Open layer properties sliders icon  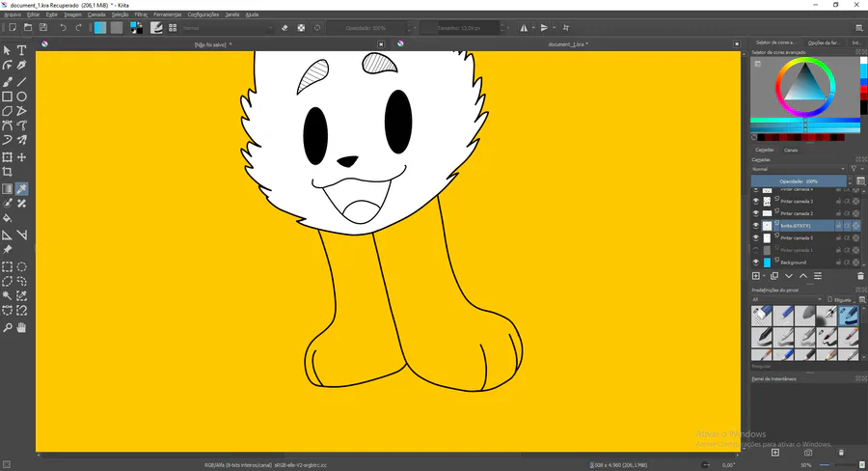(x=818, y=276)
